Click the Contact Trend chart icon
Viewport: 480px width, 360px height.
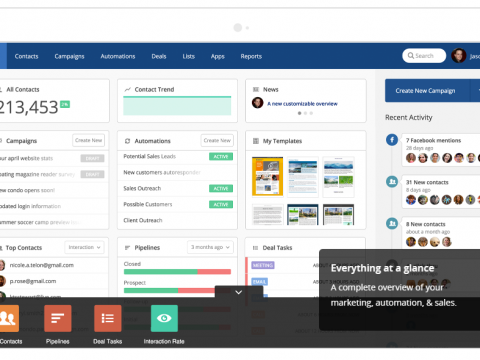tap(127, 89)
